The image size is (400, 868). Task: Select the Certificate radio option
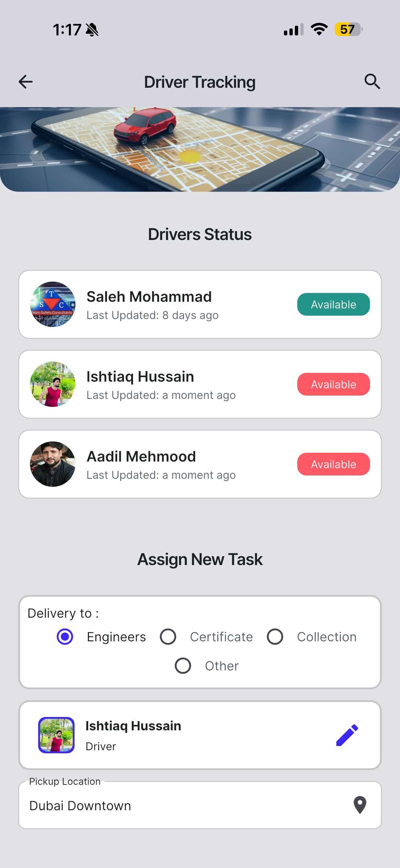click(168, 636)
